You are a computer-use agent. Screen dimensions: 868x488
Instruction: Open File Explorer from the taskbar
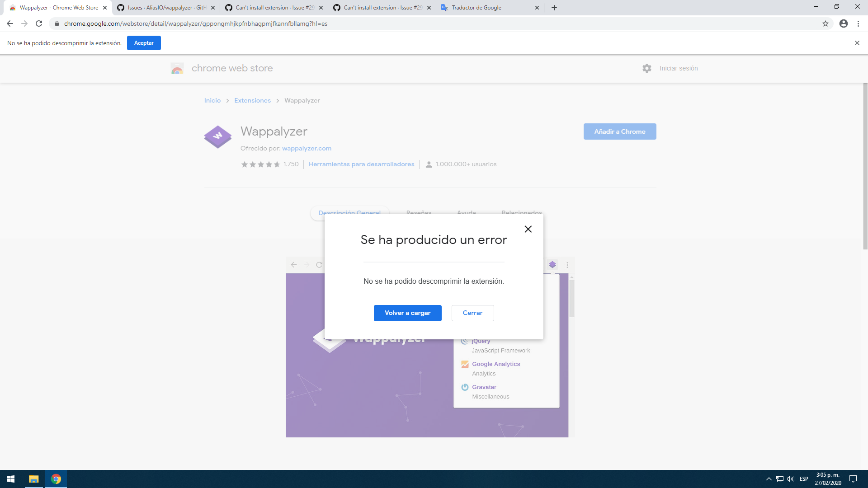point(34,479)
